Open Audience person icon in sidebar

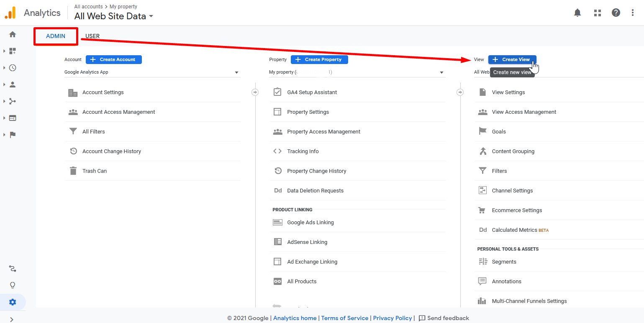pos(13,85)
